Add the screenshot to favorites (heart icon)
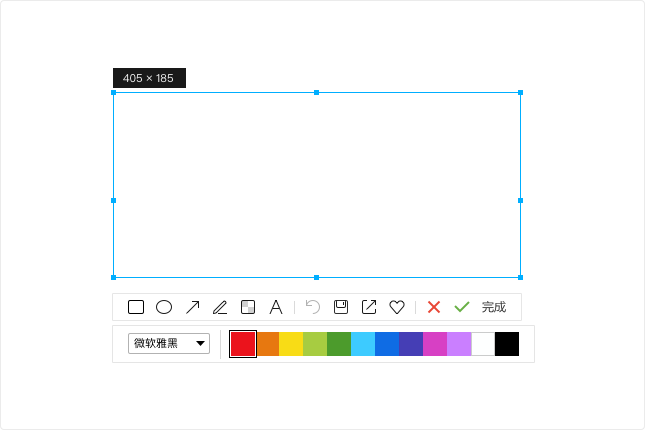Viewport: 645px width, 430px height. [x=396, y=307]
